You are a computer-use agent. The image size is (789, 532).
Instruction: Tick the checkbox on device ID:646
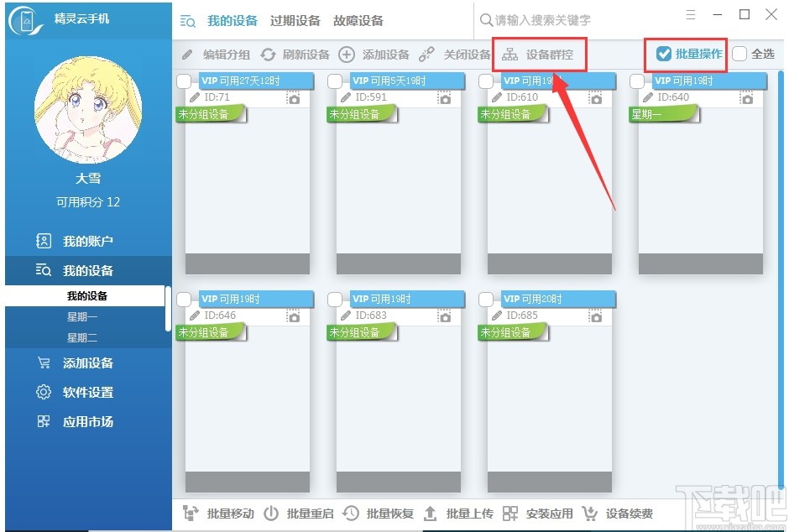184,300
